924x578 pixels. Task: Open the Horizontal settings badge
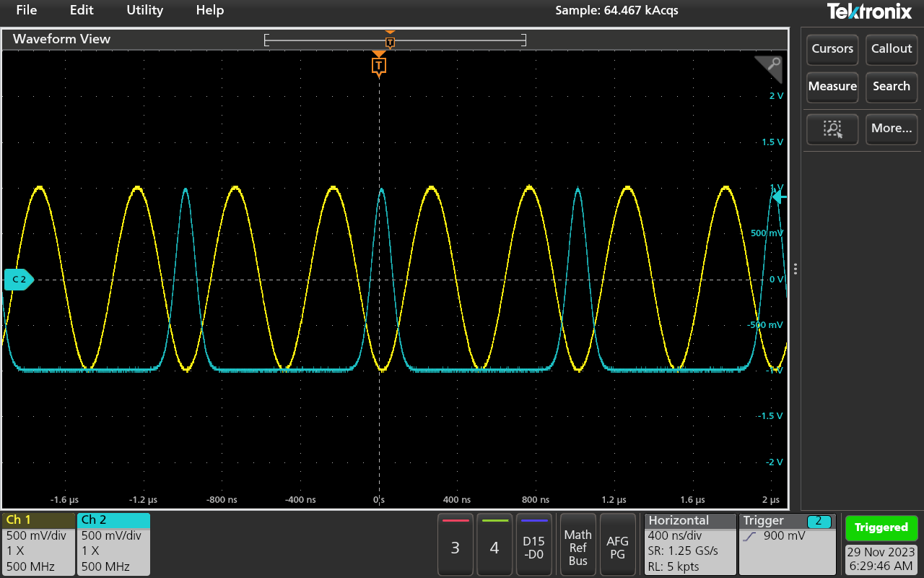coord(690,544)
